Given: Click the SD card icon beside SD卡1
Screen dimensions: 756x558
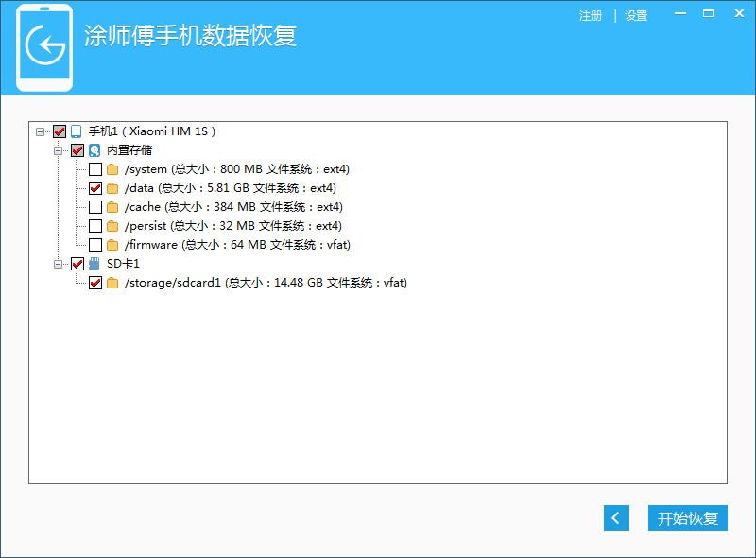Looking at the screenshot, I should (x=94, y=264).
